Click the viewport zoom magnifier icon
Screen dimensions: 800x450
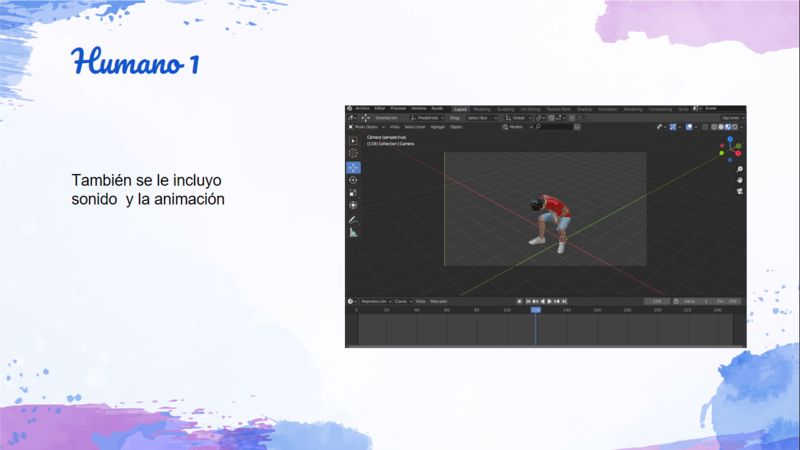(x=740, y=171)
